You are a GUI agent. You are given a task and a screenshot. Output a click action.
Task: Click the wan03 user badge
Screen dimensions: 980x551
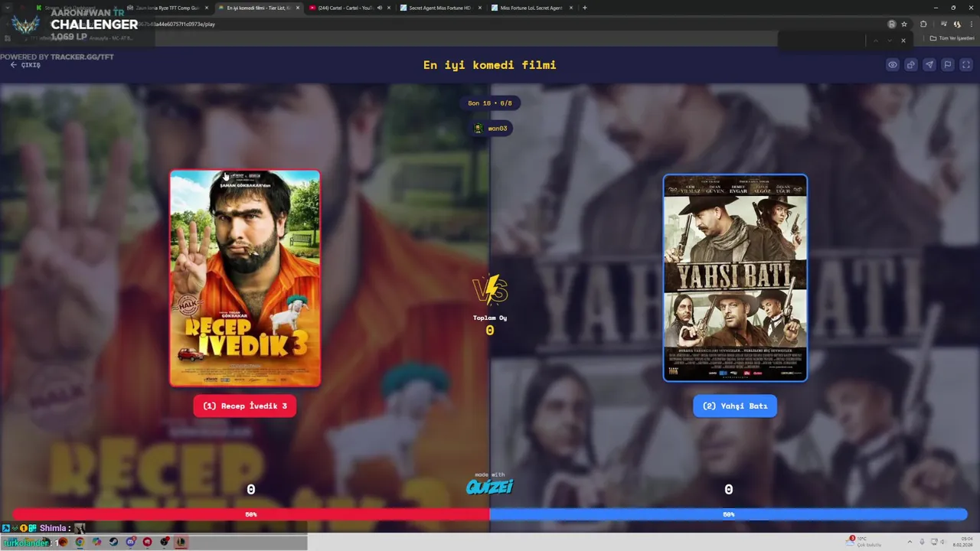coord(491,129)
